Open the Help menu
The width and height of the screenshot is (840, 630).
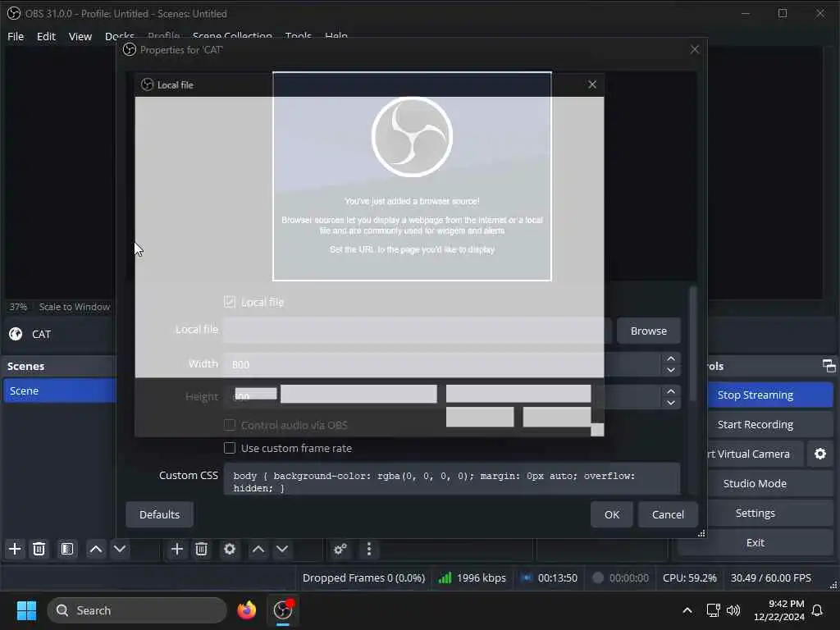click(336, 36)
